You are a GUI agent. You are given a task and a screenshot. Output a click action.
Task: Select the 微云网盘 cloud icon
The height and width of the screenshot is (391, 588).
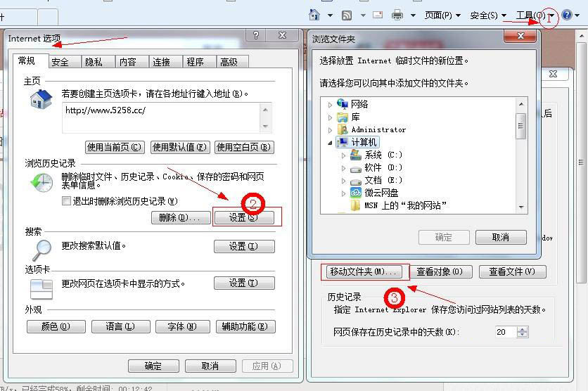click(x=355, y=193)
